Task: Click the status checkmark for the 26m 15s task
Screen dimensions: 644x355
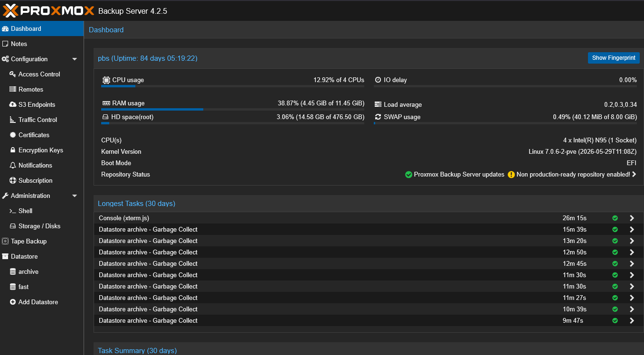Action: click(615, 218)
